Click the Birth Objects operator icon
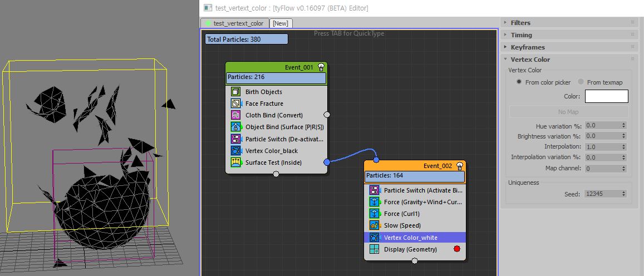This screenshot has width=644, height=276. pos(235,92)
